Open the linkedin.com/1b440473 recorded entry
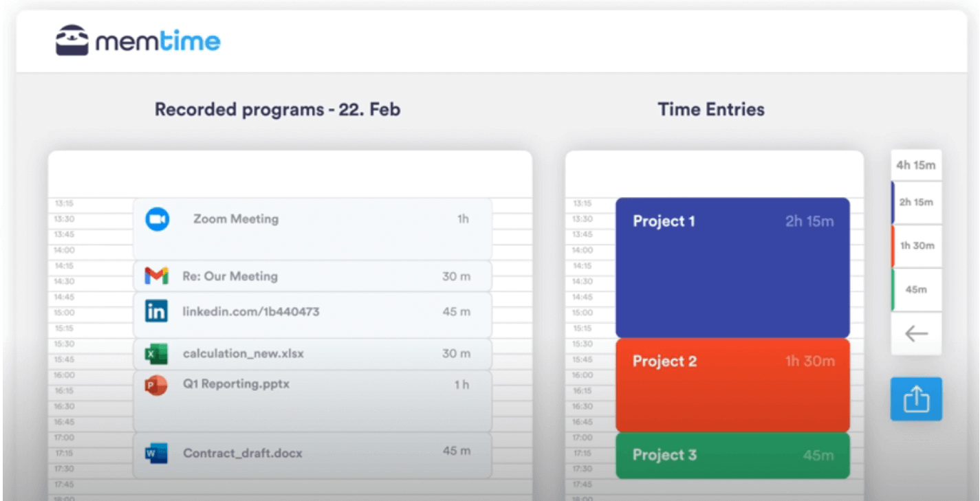 point(251,312)
